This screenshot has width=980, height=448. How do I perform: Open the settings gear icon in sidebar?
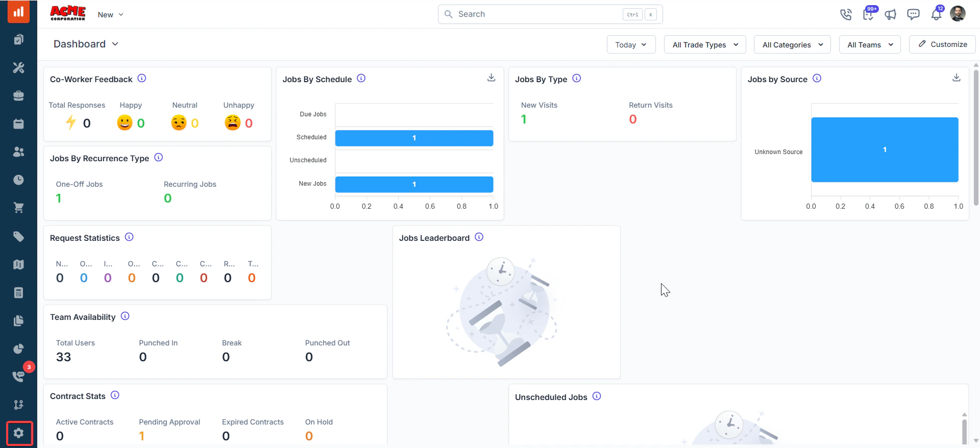19,433
